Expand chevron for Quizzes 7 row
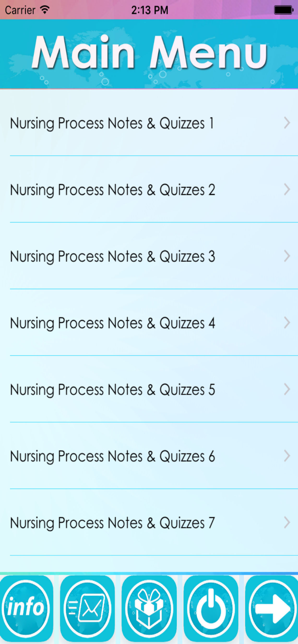 coord(287,523)
